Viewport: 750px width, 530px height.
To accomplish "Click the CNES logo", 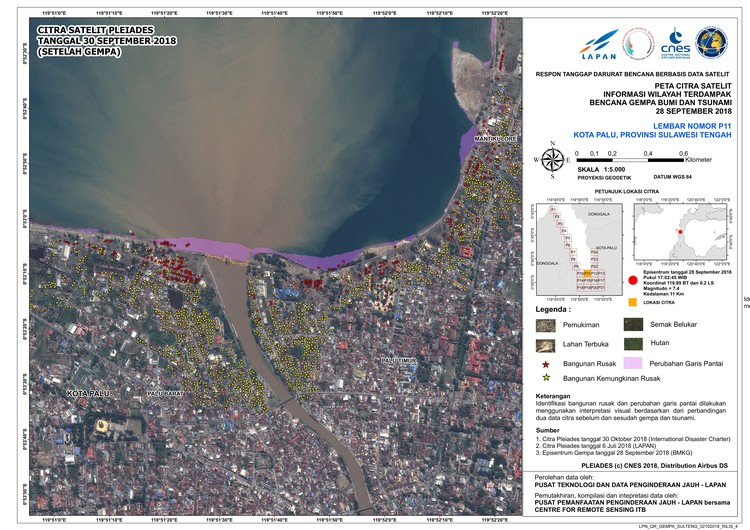I will [675, 43].
